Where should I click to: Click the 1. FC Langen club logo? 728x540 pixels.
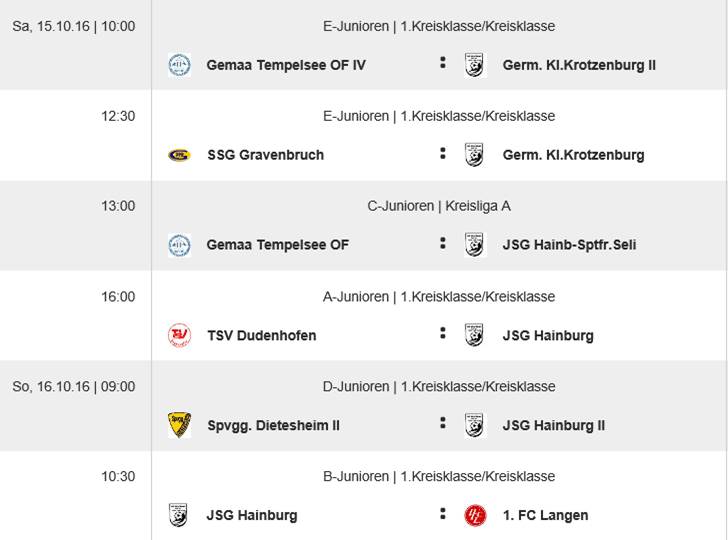(x=475, y=515)
